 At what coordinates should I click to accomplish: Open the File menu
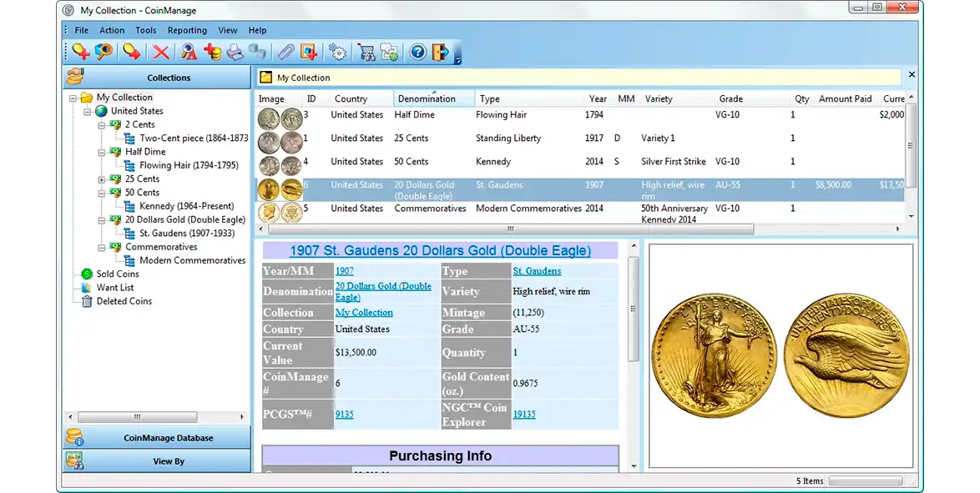pyautogui.click(x=81, y=30)
